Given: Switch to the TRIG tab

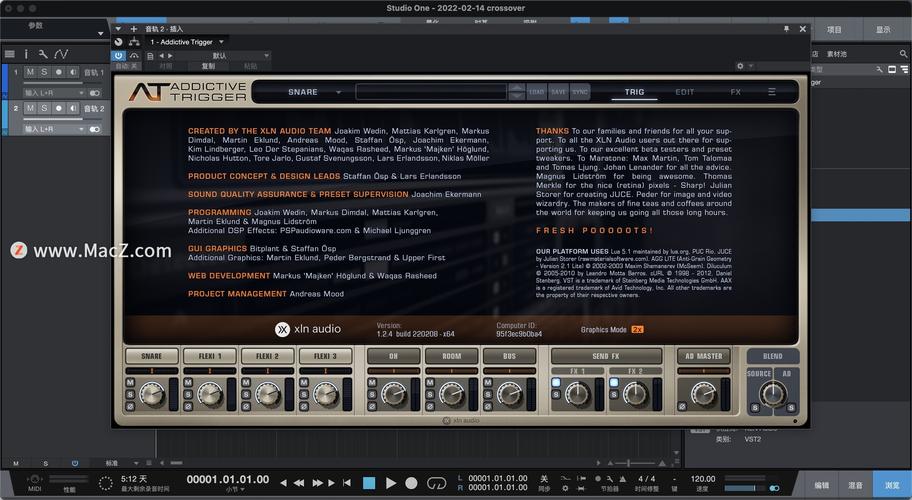Looking at the screenshot, I should pyautogui.click(x=634, y=92).
